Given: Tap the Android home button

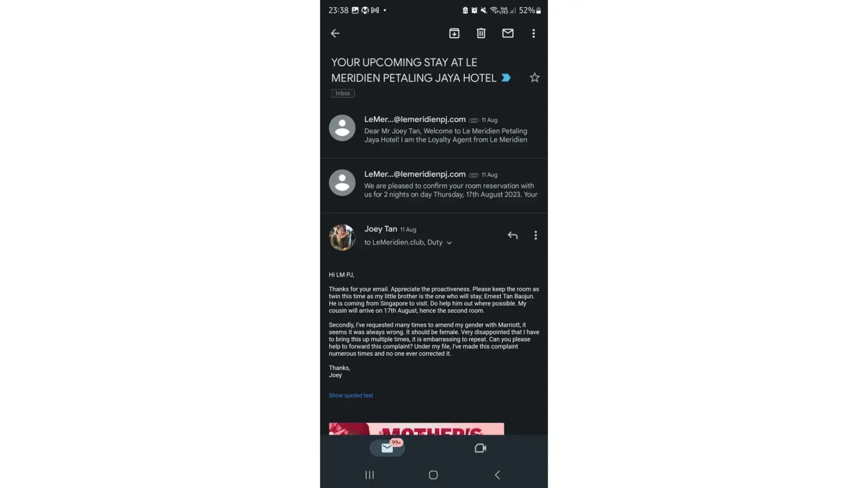Looking at the screenshot, I should coord(433,475).
